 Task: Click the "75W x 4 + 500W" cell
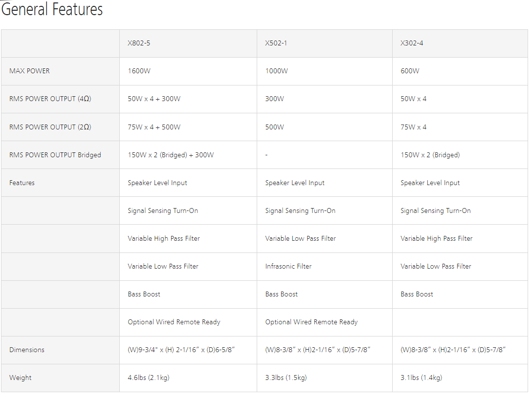tap(154, 127)
